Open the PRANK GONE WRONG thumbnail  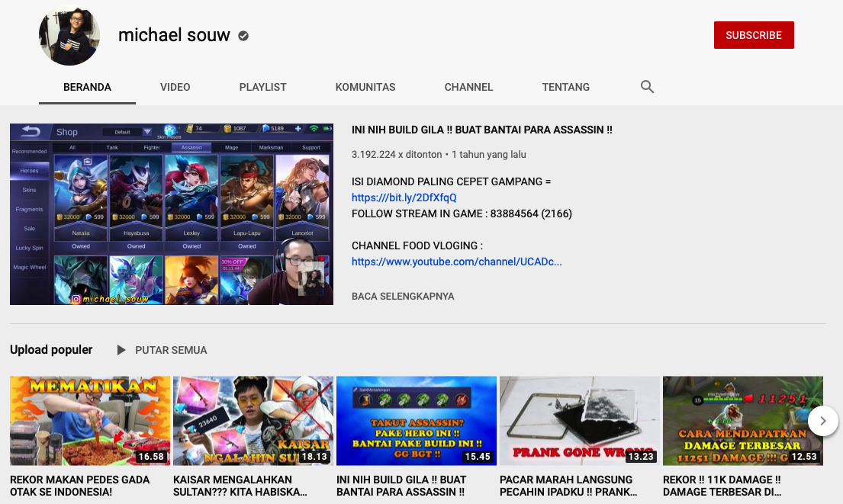coord(580,421)
